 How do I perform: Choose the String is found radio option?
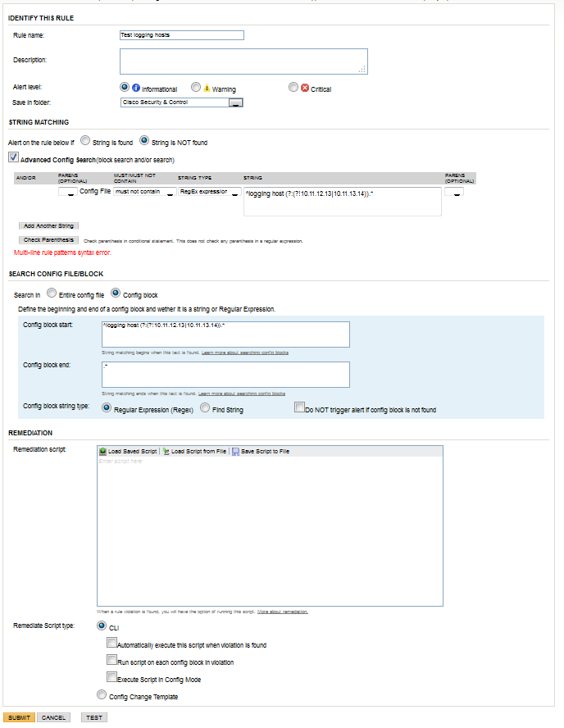pyautogui.click(x=85, y=140)
